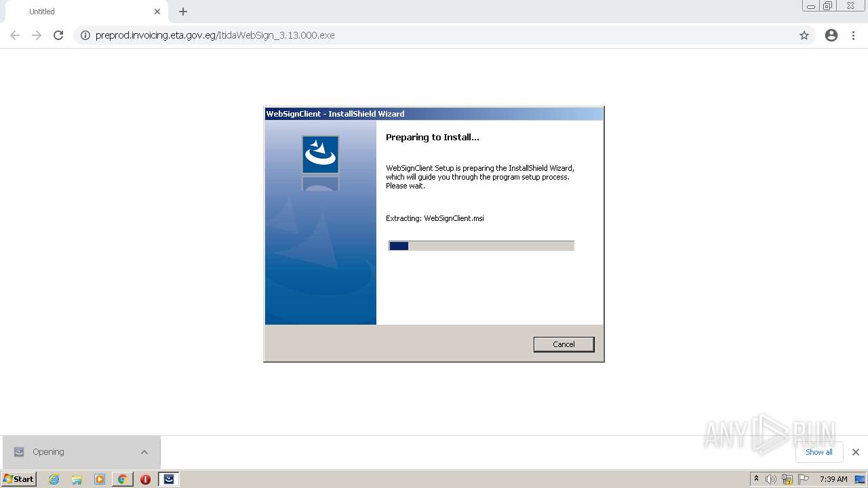This screenshot has width=868, height=488.
Task: Open the red Opera icon in taskbar
Action: click(145, 479)
